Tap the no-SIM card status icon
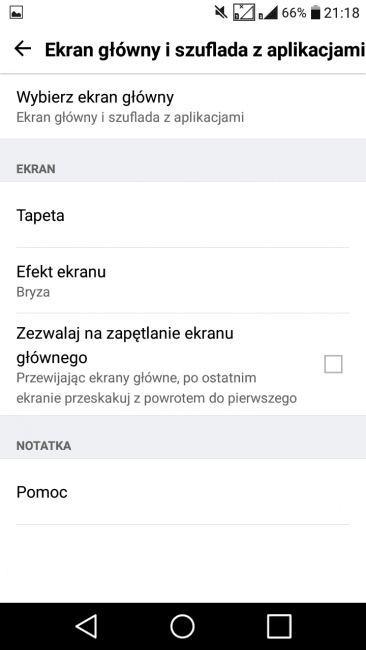 243,12
